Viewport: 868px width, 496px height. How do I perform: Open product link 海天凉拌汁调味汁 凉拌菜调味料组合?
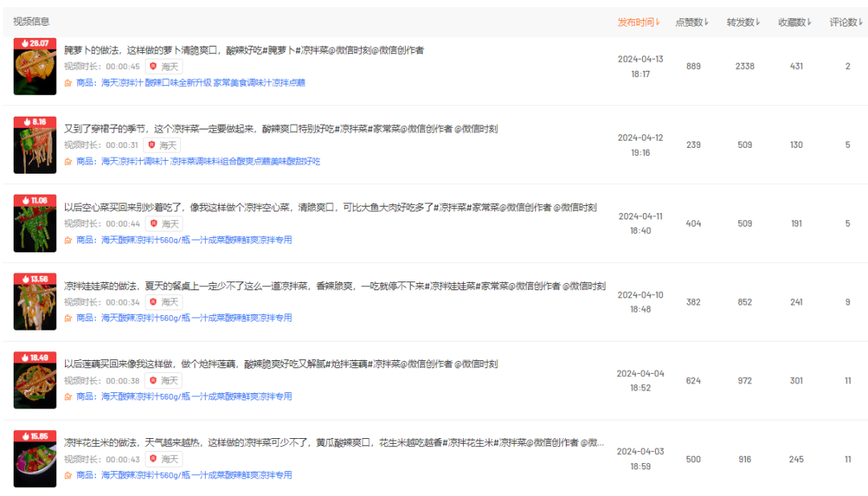click(211, 162)
